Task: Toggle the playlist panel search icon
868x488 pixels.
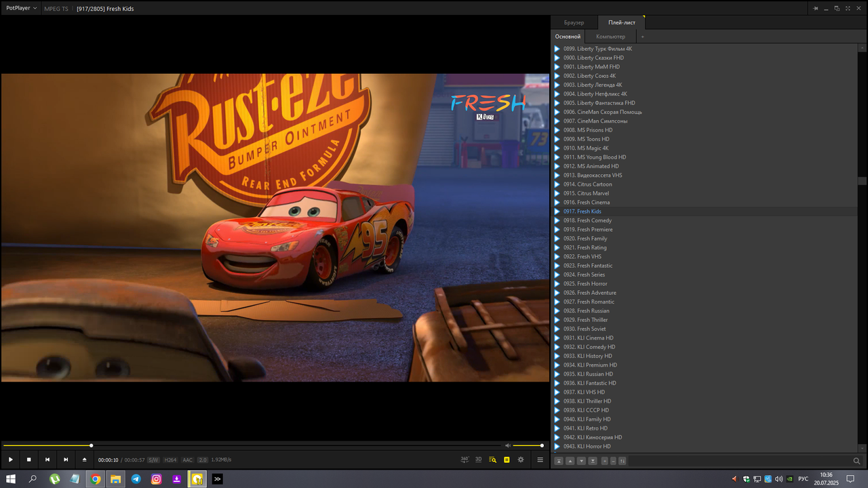Action: (493, 460)
